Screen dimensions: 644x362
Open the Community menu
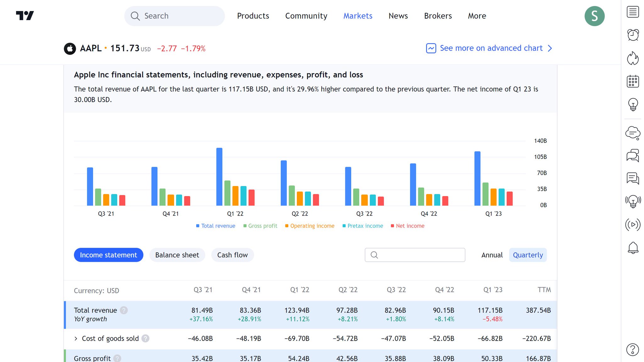point(306,16)
